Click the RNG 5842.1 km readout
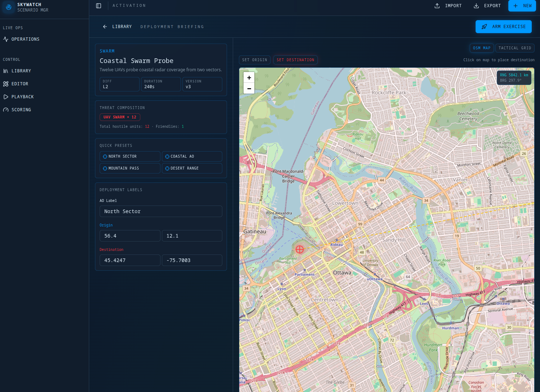 click(x=514, y=75)
